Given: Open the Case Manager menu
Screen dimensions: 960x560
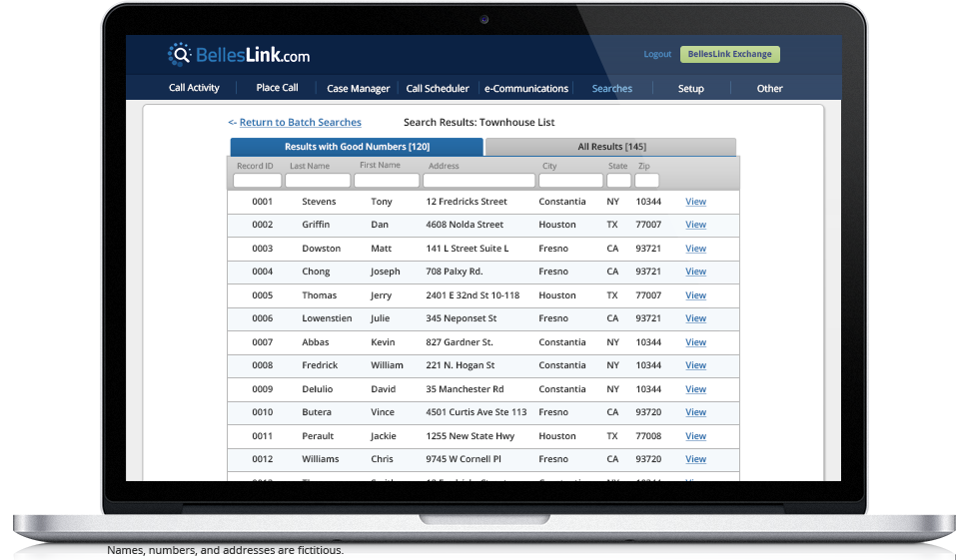Looking at the screenshot, I should coord(359,88).
